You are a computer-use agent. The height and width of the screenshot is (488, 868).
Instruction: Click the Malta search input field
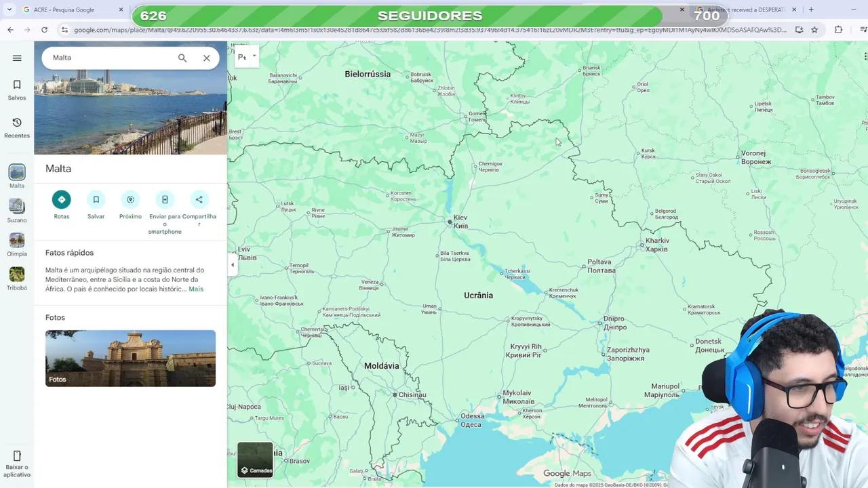[x=108, y=58]
